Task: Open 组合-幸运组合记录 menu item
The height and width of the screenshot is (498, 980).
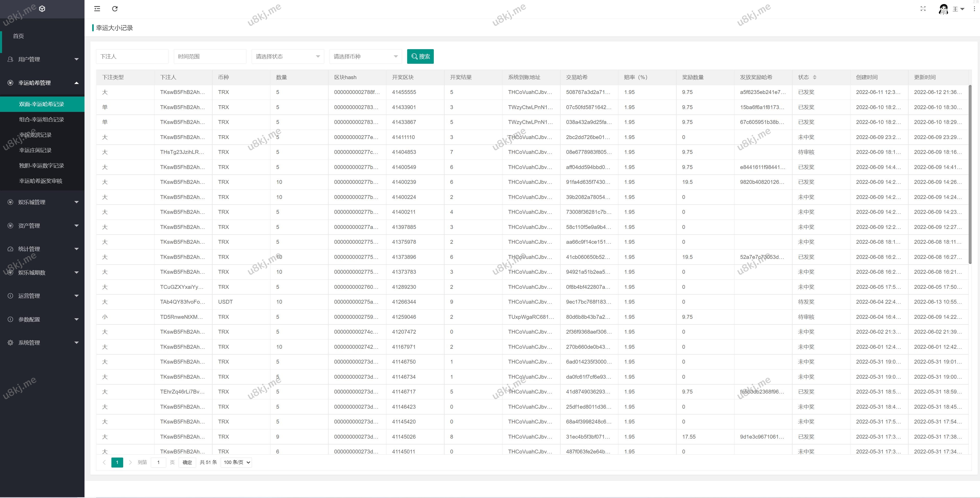Action: [41, 120]
